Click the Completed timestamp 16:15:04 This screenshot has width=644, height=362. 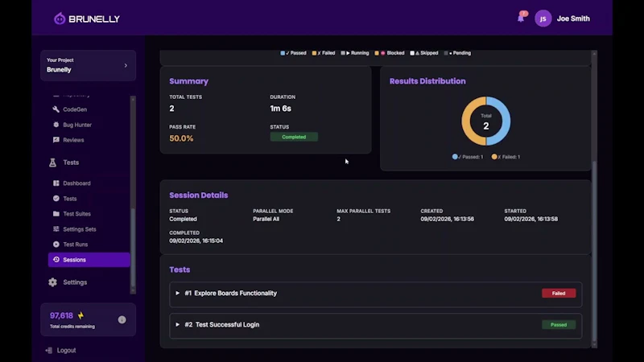tap(196, 241)
